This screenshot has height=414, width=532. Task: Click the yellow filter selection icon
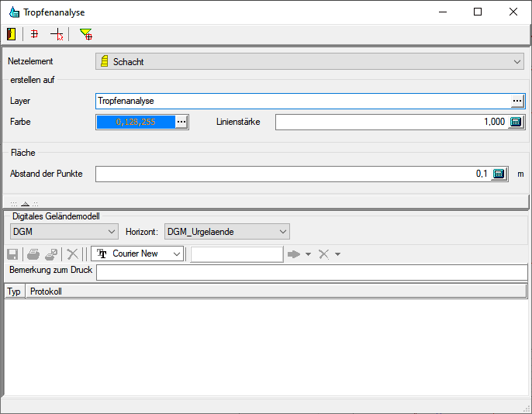pos(85,34)
